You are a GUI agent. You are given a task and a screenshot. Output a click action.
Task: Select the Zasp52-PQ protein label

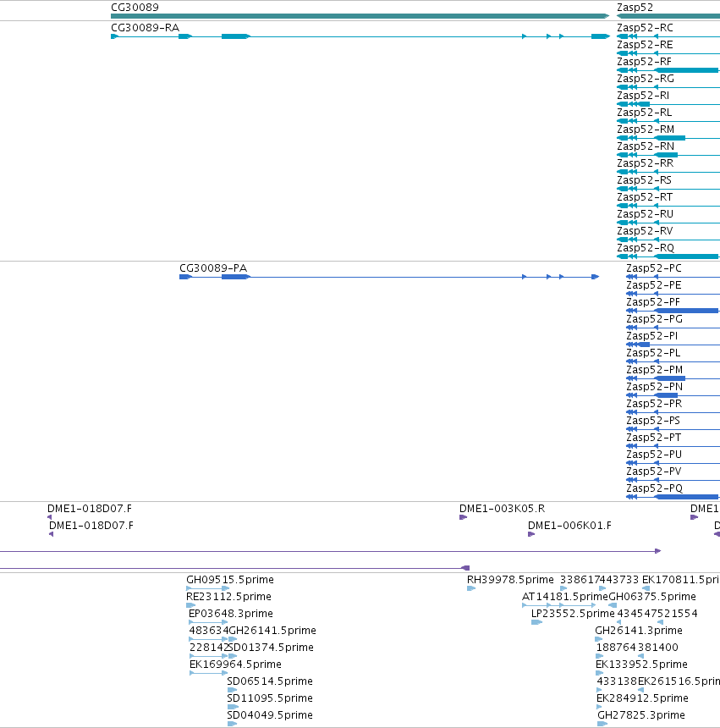(x=654, y=488)
